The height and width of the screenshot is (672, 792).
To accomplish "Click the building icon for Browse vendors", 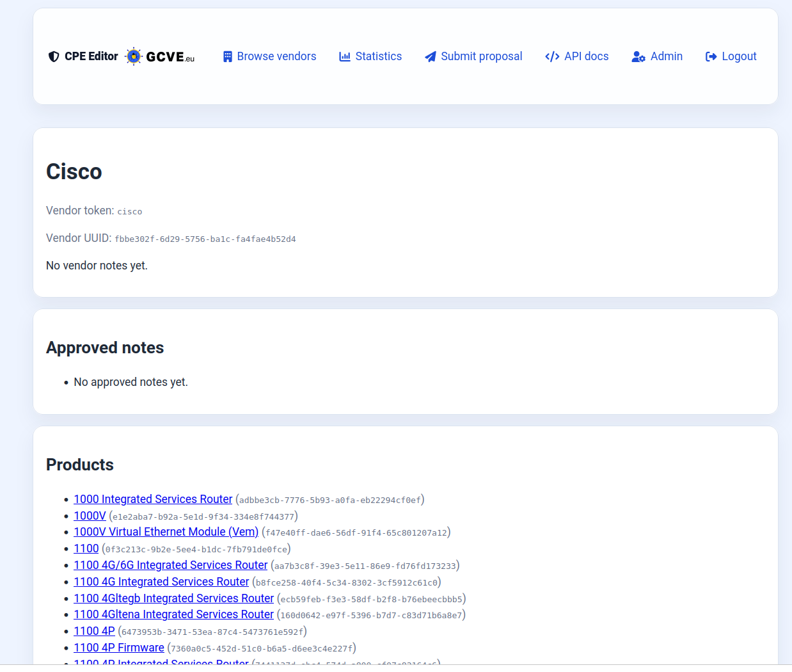I will tap(227, 56).
